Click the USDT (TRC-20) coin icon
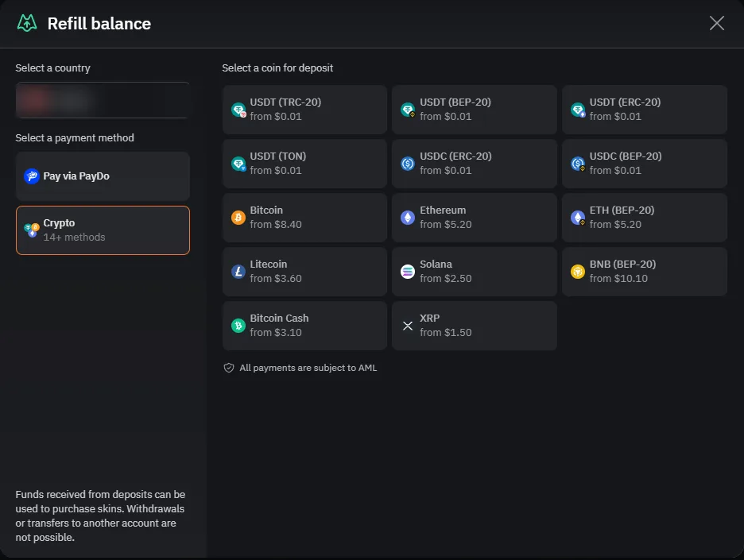The image size is (744, 560). click(238, 110)
